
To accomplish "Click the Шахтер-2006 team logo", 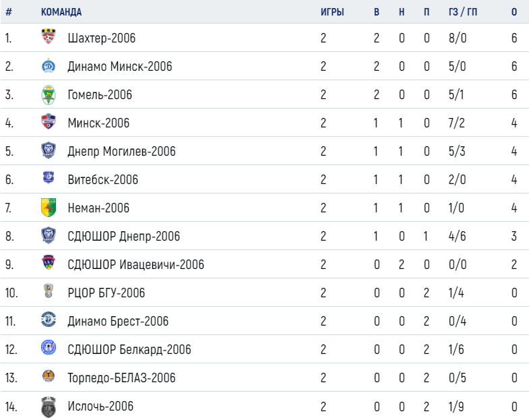I will click(49, 37).
